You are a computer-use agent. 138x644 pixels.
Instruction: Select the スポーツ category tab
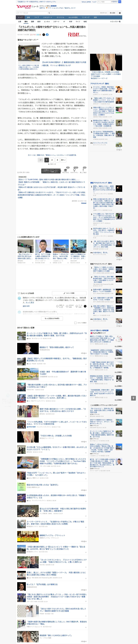click(x=56, y=21)
